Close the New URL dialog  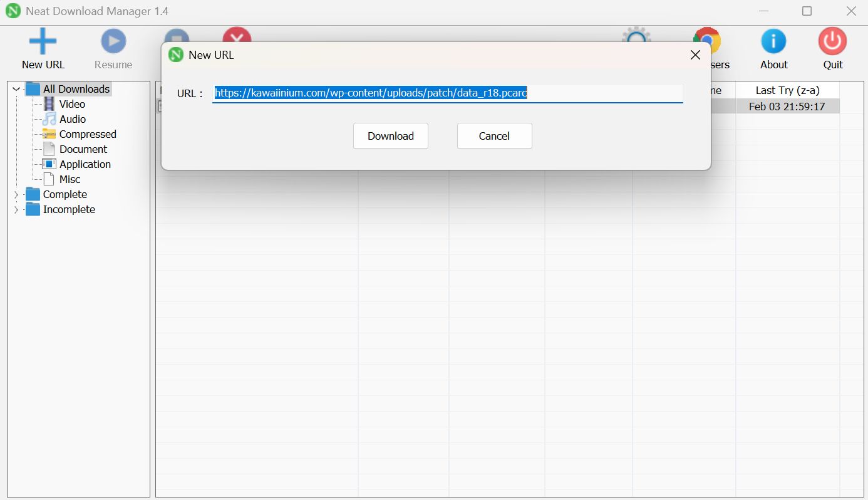695,55
